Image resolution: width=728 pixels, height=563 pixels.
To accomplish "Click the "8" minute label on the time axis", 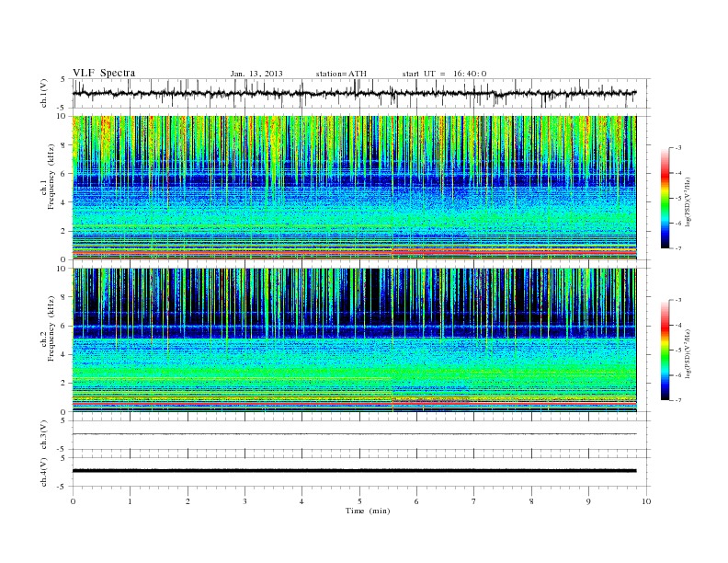I will click(531, 501).
